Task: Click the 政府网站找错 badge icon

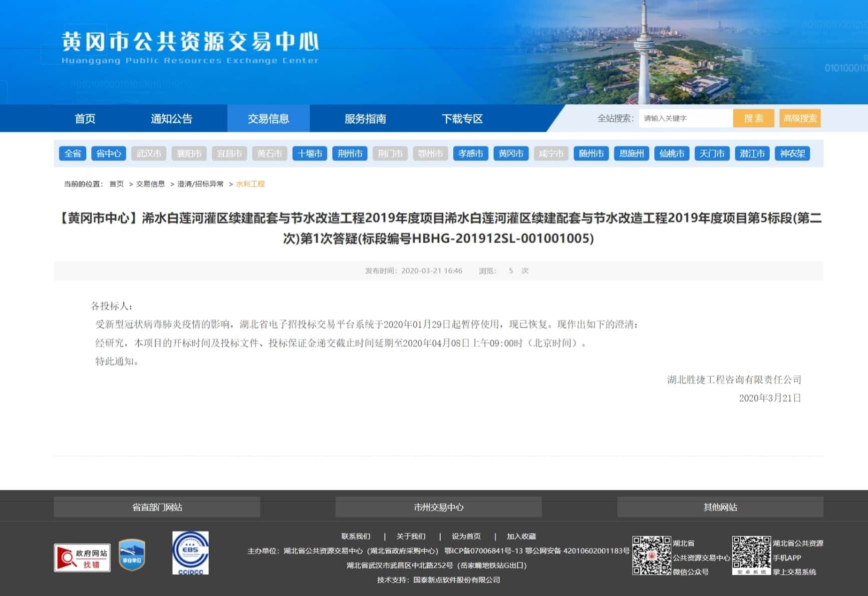Action: [82, 558]
